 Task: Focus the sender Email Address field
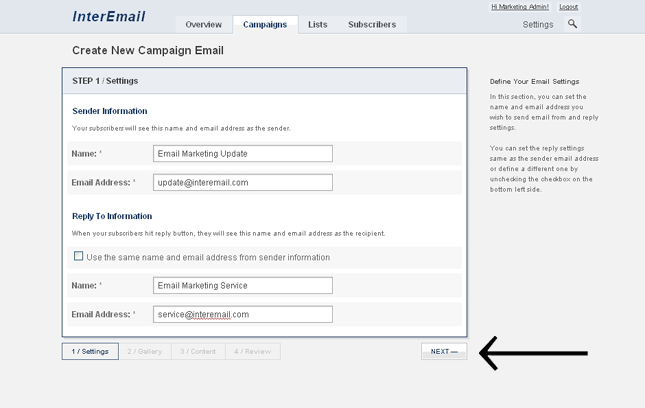point(242,183)
